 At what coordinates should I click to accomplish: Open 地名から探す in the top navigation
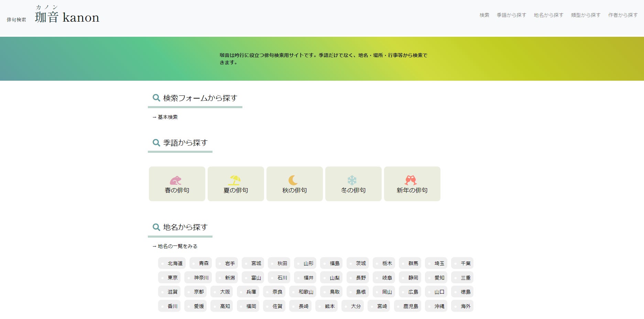tap(548, 15)
